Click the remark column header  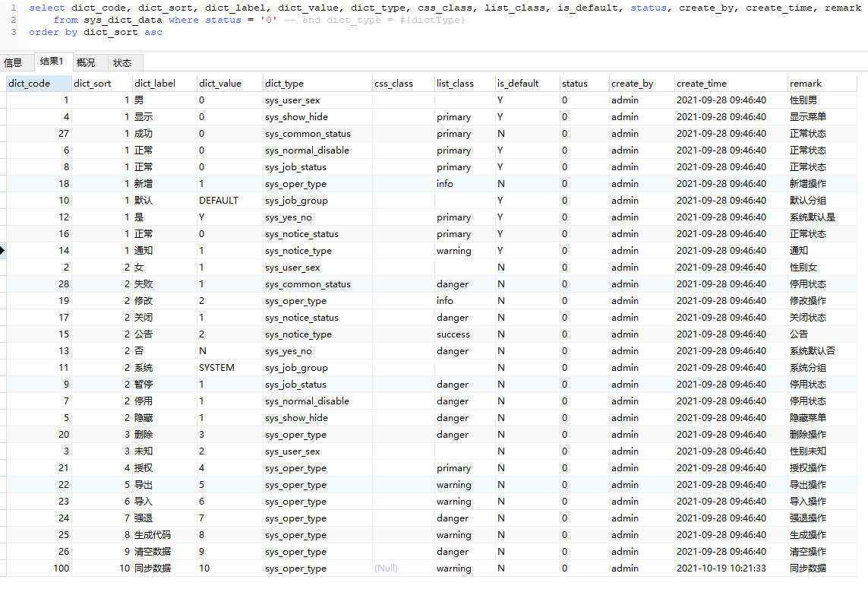point(822,83)
